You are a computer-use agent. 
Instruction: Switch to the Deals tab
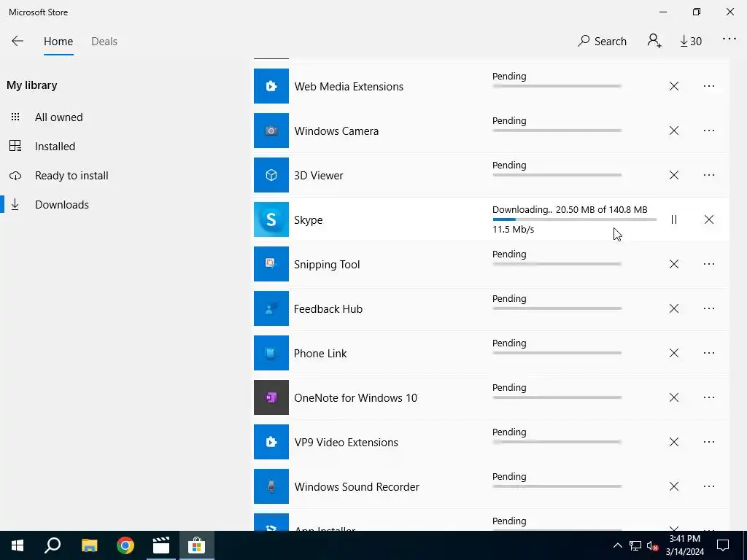[x=104, y=42]
